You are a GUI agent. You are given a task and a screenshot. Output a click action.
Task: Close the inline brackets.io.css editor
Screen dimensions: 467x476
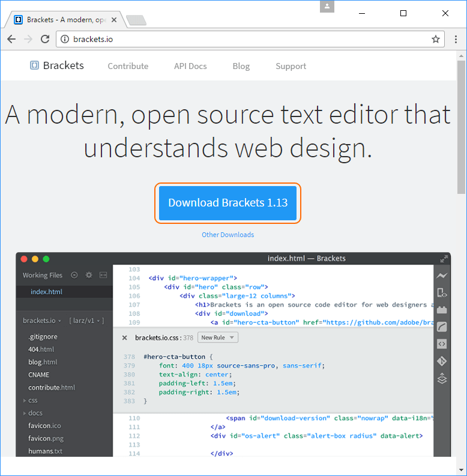124,337
